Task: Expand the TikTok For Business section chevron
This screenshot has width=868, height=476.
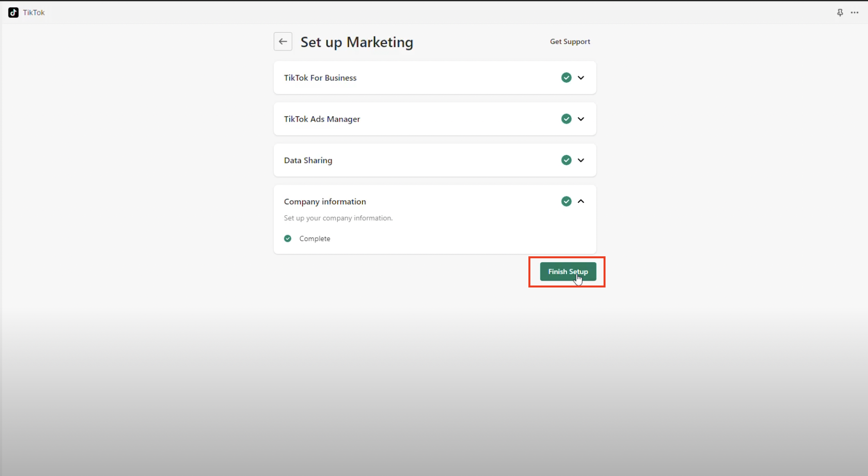Action: (x=581, y=78)
